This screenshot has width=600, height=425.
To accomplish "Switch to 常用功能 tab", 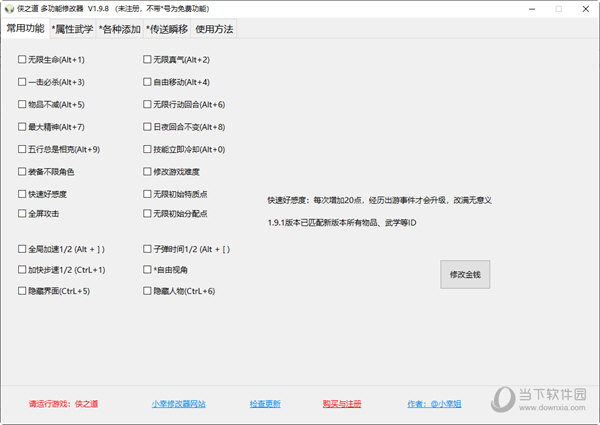I will pyautogui.click(x=25, y=28).
